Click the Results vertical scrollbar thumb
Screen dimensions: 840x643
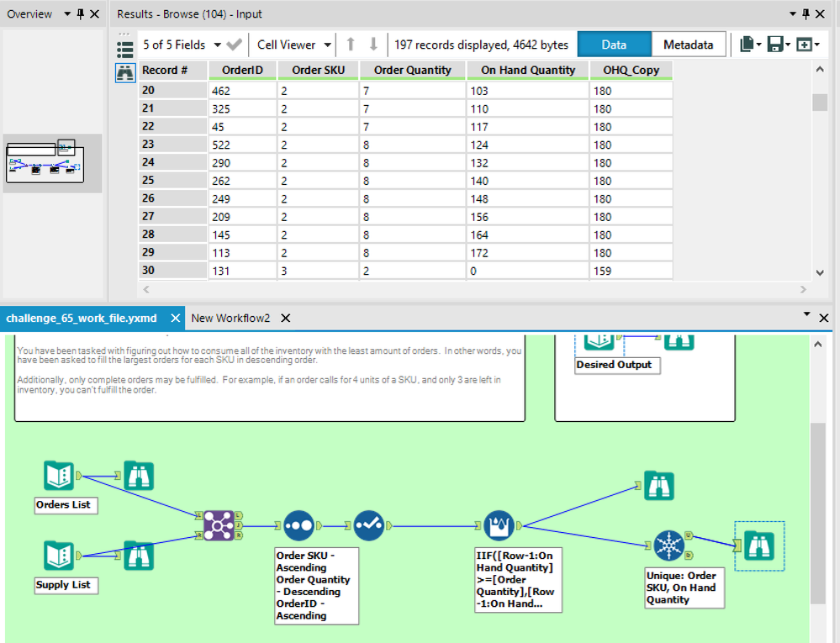(x=820, y=103)
